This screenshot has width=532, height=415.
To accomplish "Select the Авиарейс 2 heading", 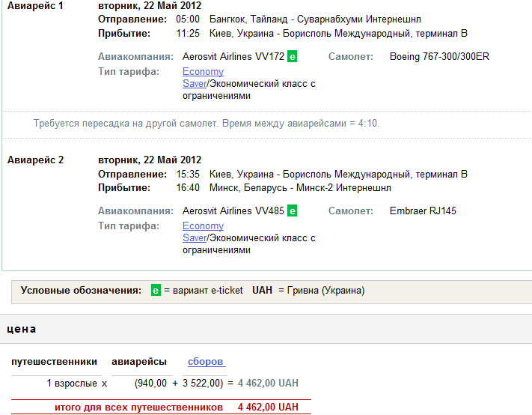I will click(35, 160).
